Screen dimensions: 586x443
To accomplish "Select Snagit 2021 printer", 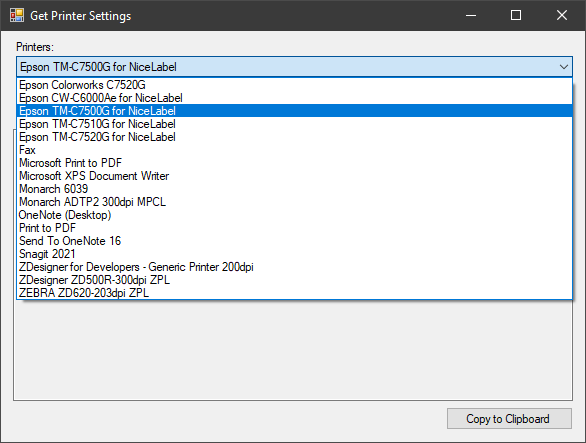I will pyautogui.click(x=294, y=254).
